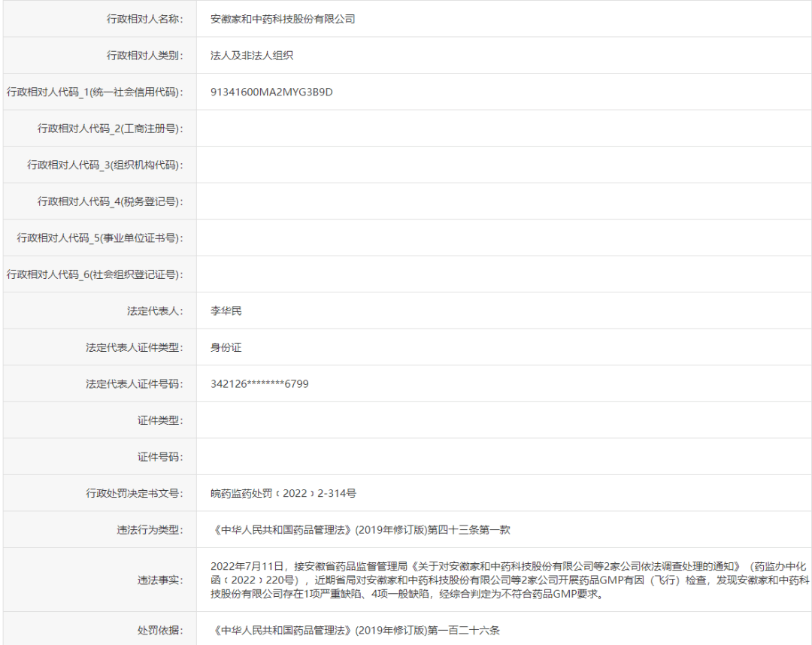
Task: Select the value 法人及非法人组织
Action: [251, 56]
